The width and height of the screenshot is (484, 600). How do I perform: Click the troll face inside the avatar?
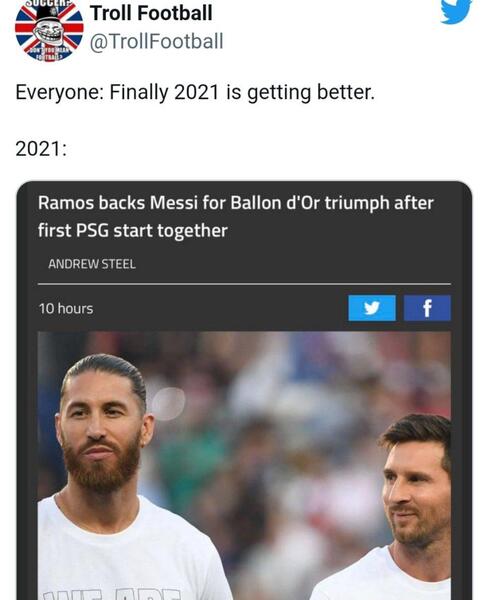48,31
